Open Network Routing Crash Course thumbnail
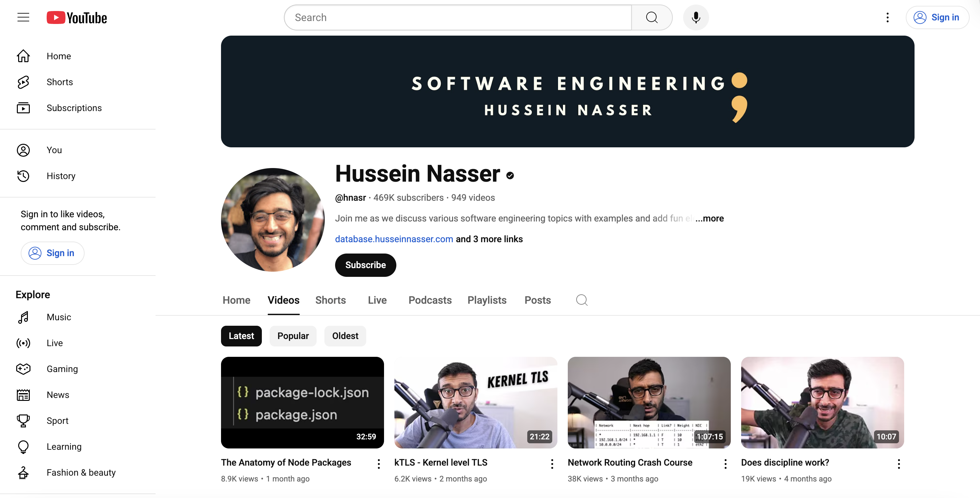This screenshot has width=980, height=498. pos(649,402)
